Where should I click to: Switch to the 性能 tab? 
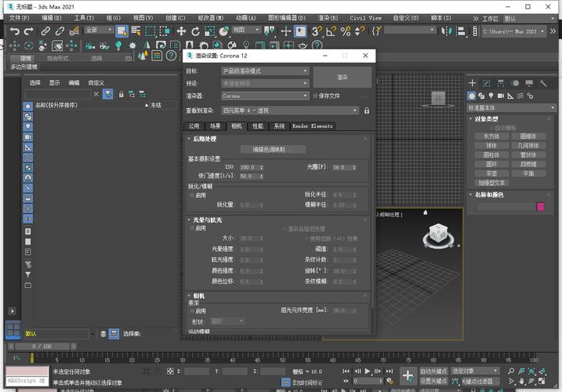pyautogui.click(x=258, y=126)
